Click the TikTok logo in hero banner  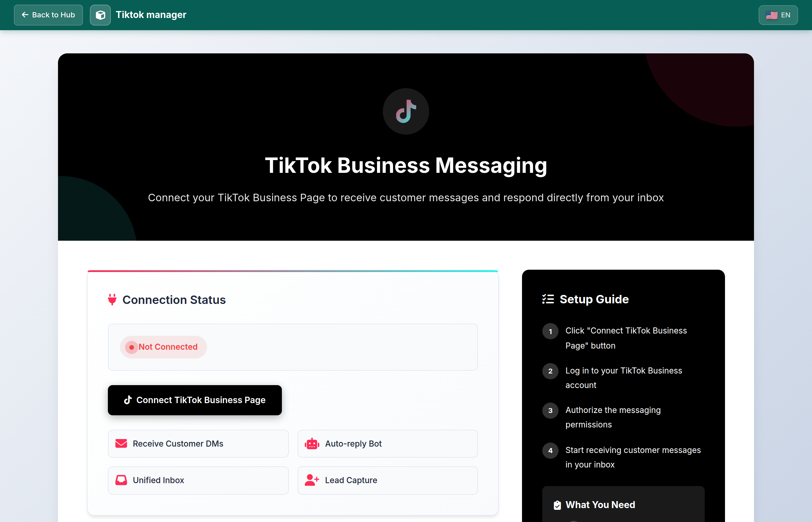406,112
